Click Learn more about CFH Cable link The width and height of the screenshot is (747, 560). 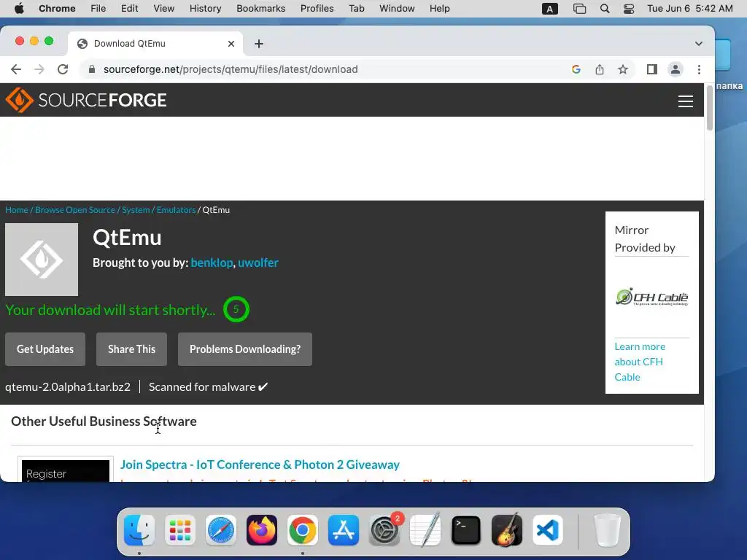(x=640, y=362)
